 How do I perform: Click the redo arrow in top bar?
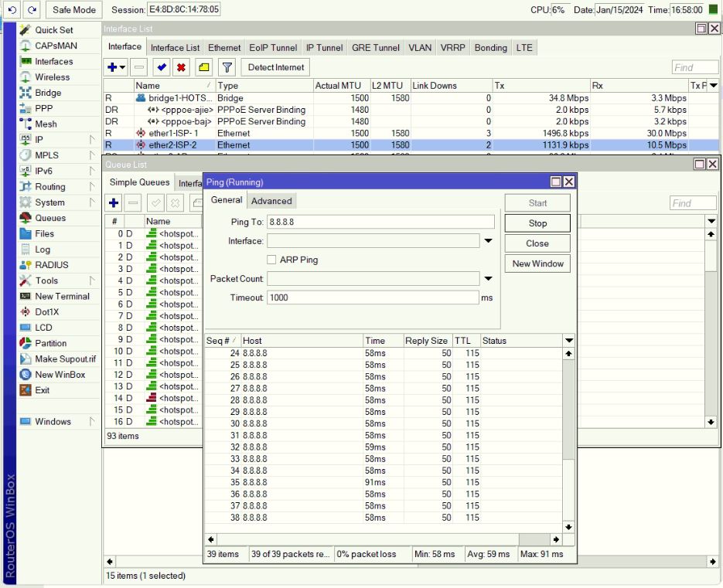32,10
